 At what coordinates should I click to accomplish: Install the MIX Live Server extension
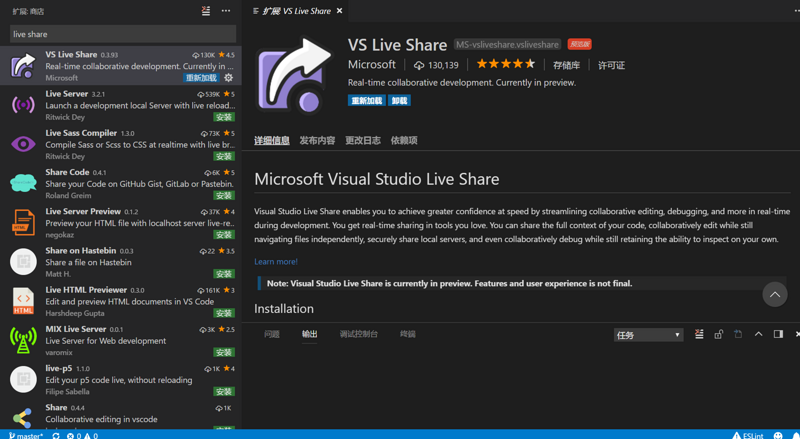coord(224,352)
